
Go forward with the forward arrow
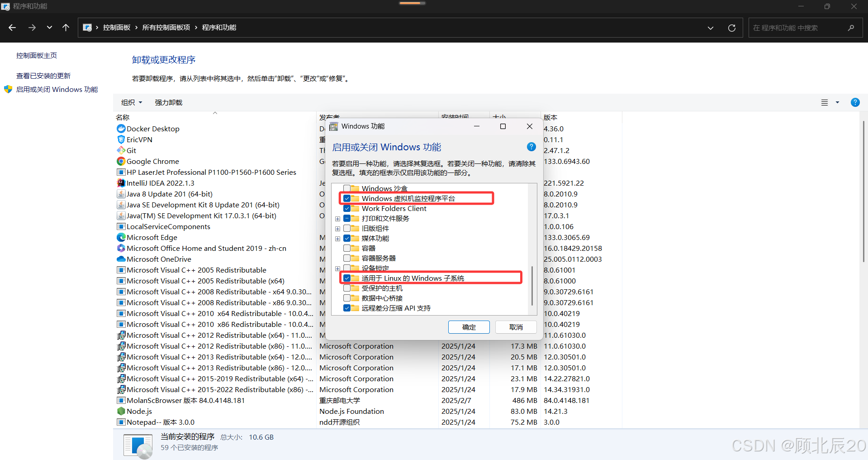point(32,28)
